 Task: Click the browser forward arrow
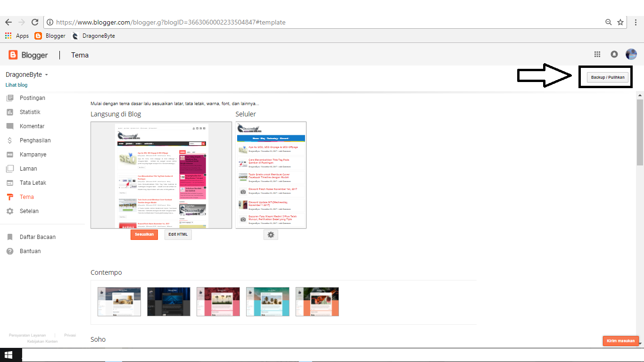tap(21, 22)
